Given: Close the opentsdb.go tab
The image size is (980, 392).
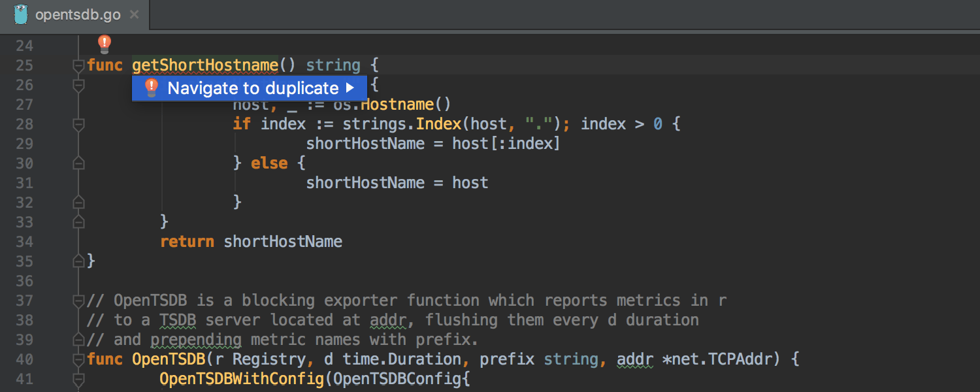Looking at the screenshot, I should point(134,14).
